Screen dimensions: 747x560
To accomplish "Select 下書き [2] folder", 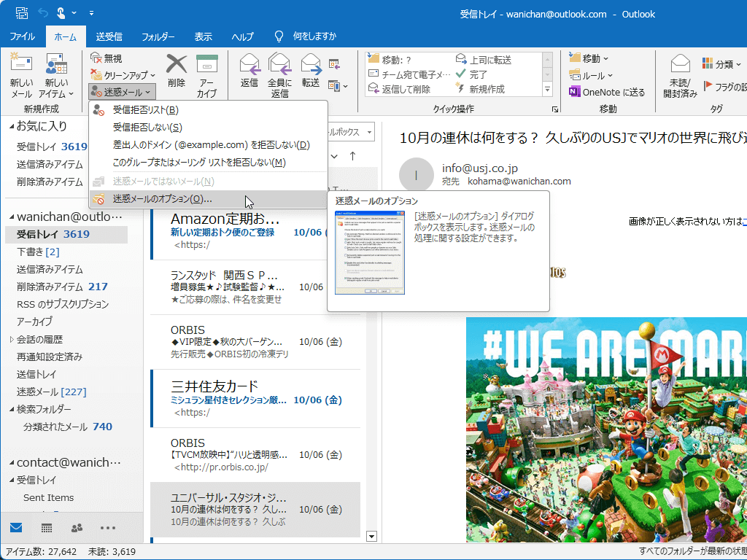I will tap(38, 252).
